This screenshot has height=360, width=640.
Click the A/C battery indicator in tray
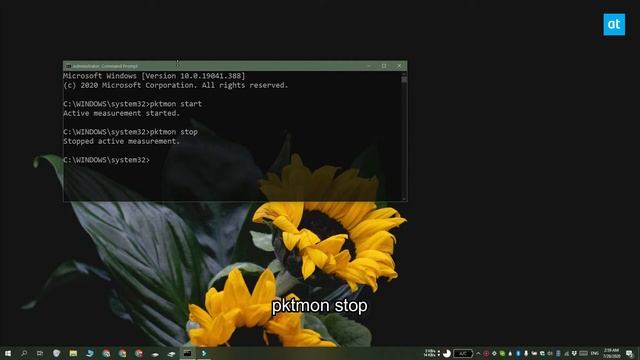tap(463, 353)
